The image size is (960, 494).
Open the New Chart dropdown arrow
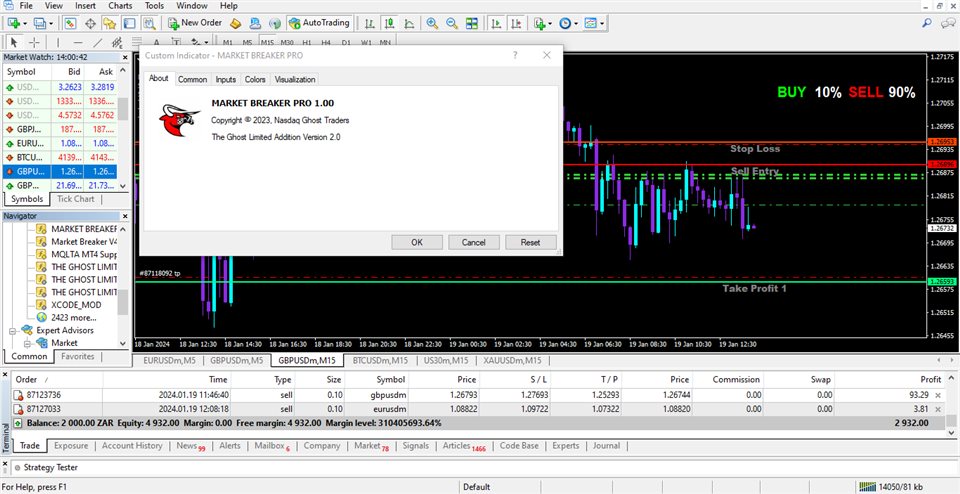[24, 23]
